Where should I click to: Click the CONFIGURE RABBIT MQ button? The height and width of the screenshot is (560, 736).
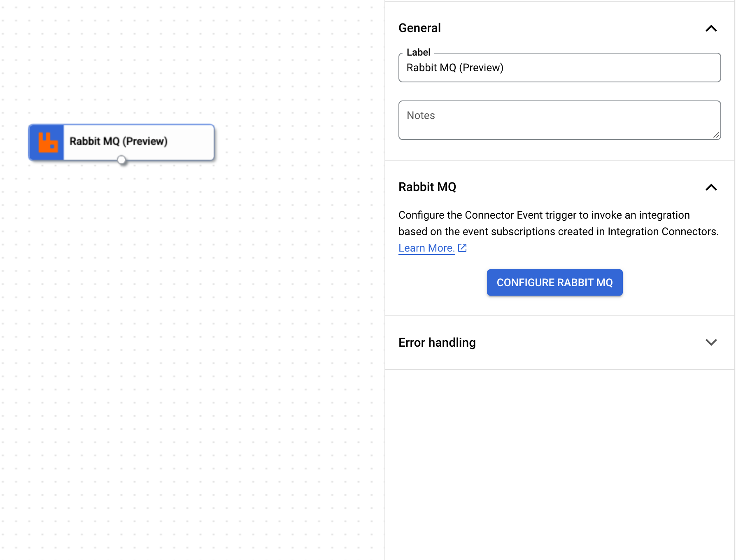(x=554, y=282)
